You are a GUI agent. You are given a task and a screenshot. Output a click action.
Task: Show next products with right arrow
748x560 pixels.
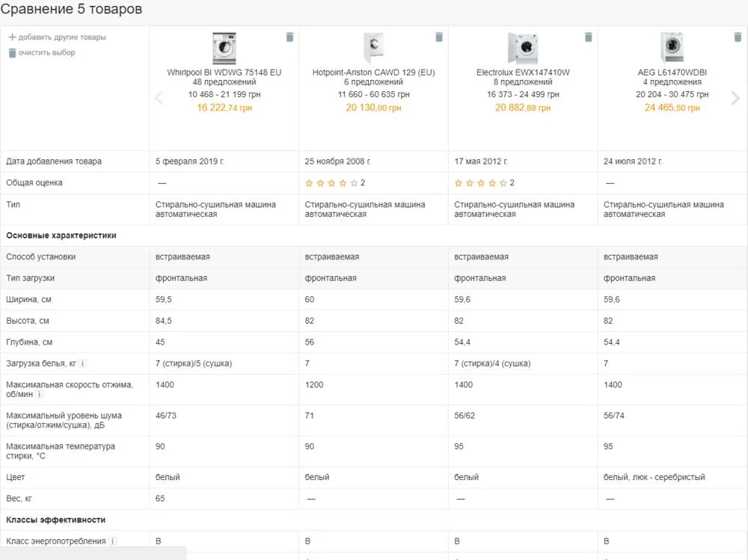point(736,98)
